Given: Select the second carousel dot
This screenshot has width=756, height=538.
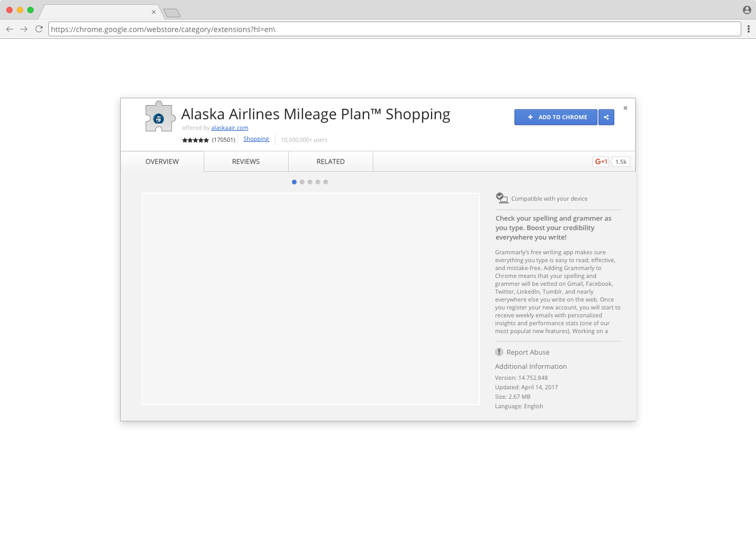Looking at the screenshot, I should (x=302, y=182).
